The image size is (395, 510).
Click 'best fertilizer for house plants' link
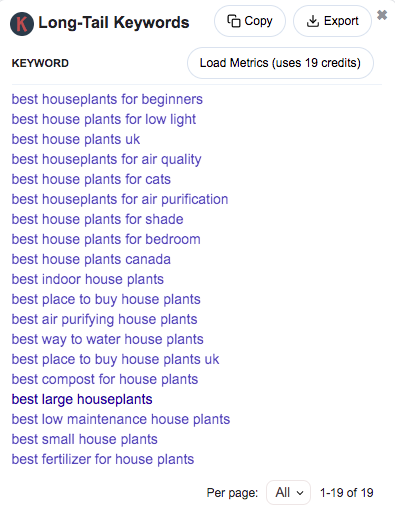103,459
